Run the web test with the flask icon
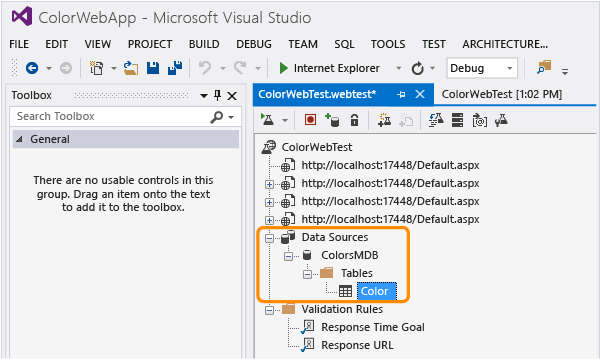 (x=267, y=120)
